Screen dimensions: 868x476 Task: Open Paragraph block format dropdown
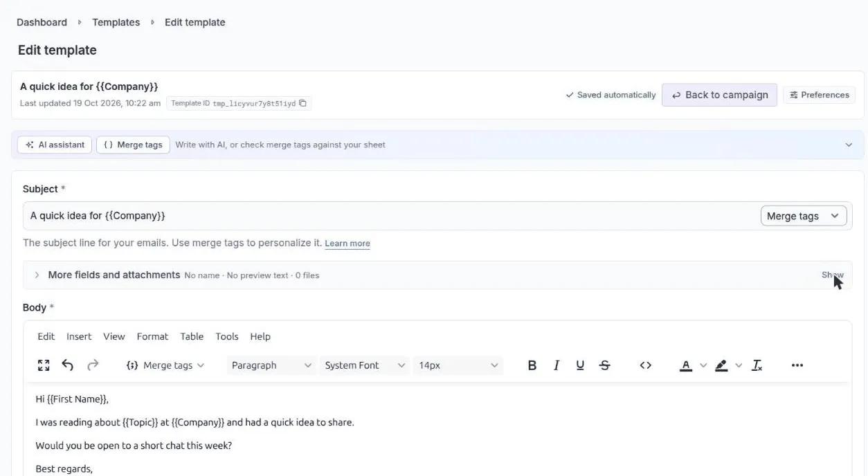point(271,365)
